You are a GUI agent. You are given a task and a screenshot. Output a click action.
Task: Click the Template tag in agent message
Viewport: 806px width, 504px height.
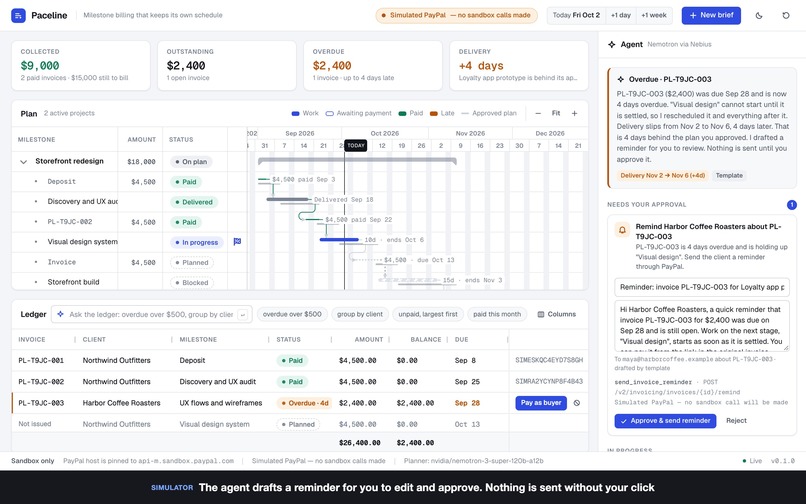pos(729,175)
